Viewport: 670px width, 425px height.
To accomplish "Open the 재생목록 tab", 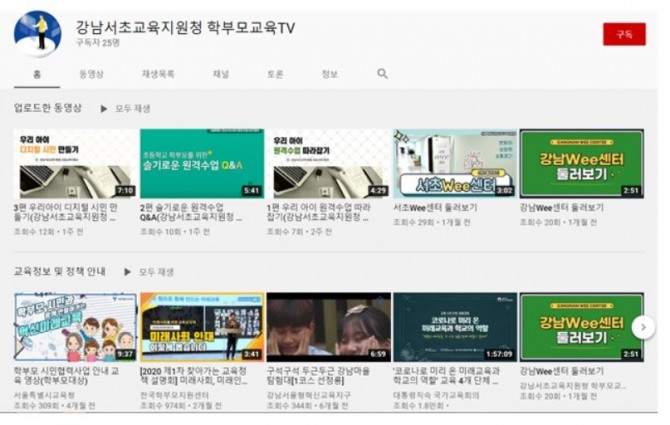I will coord(158,74).
